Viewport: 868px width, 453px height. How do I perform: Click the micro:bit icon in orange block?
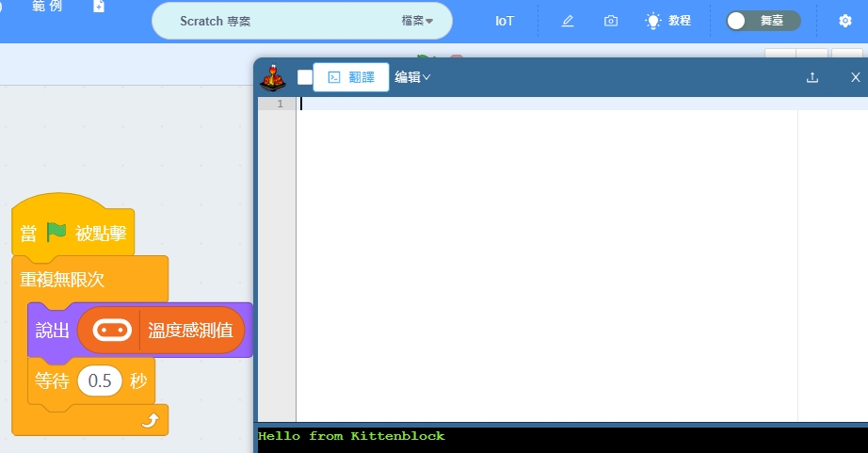click(x=112, y=331)
